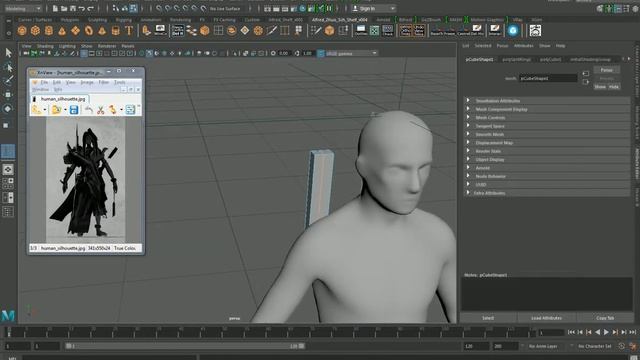Click the Load Attributes button
The image size is (640, 360).
click(547, 318)
